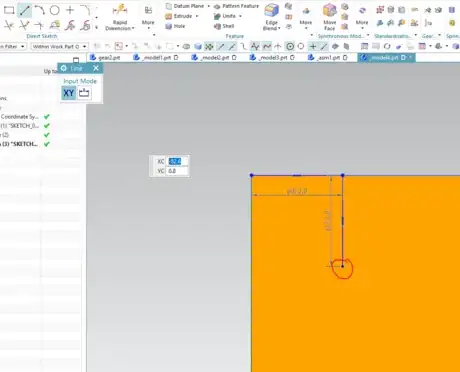The width and height of the screenshot is (460, 372).
Task: Open the Standardization group dropdown
Action: [416, 35]
